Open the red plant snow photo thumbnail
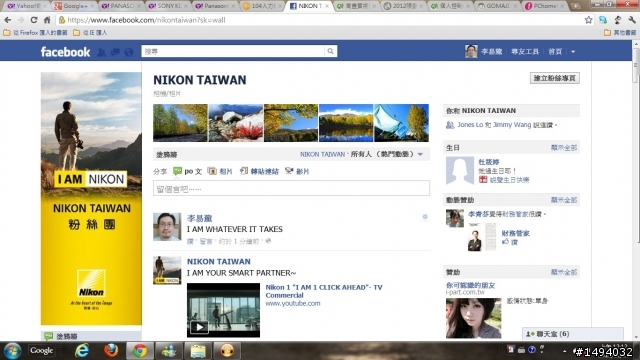The width and height of the screenshot is (640, 360). [x=236, y=123]
